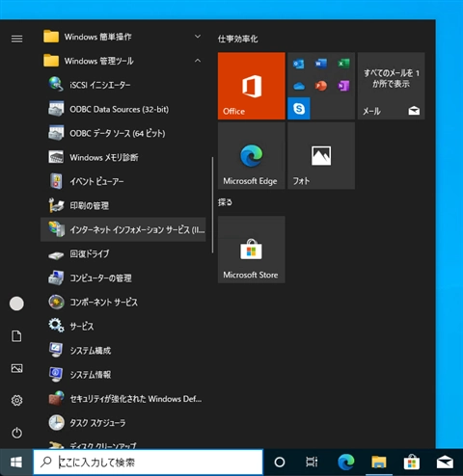Open システム情報
Screen dimensions: 463x476
click(x=123, y=375)
